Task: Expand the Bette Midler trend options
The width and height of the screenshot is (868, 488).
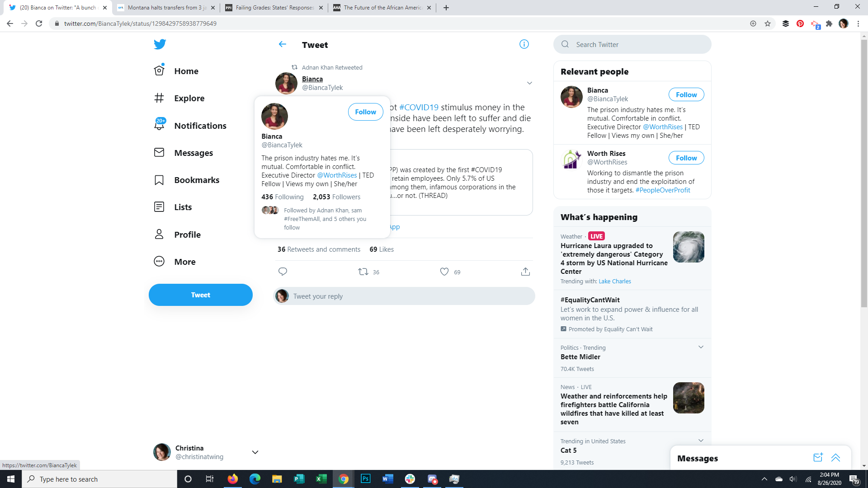Action: tap(701, 347)
